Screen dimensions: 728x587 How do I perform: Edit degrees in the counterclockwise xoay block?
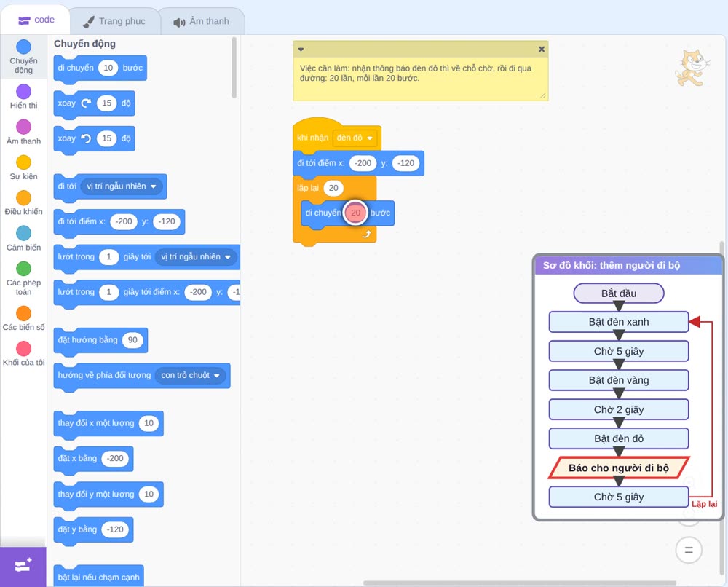[x=107, y=138]
